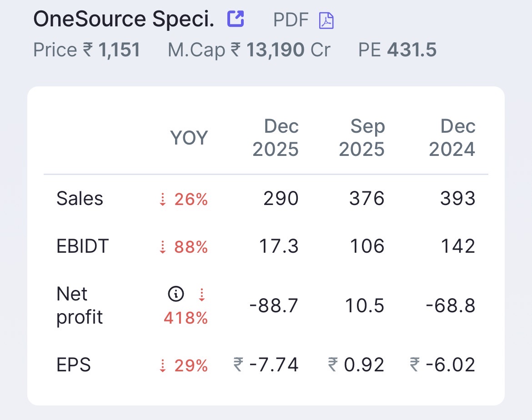The height and width of the screenshot is (420, 532).
Task: Open the OneSource Speci. company title
Action: [x=123, y=19]
